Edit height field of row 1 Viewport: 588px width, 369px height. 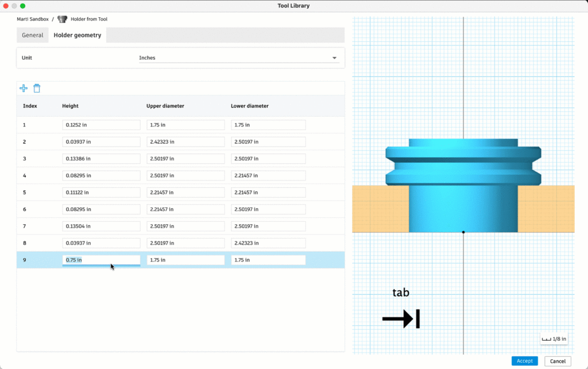[x=101, y=125]
